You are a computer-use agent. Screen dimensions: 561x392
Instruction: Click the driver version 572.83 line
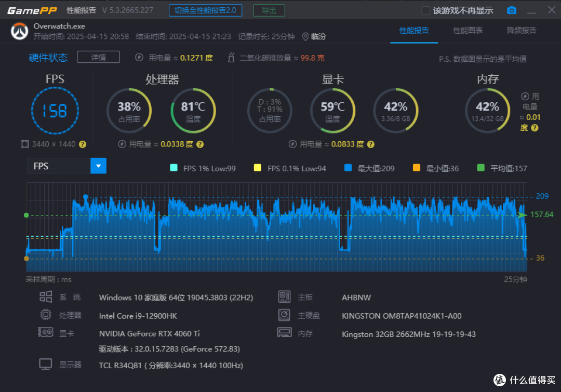coord(169,349)
